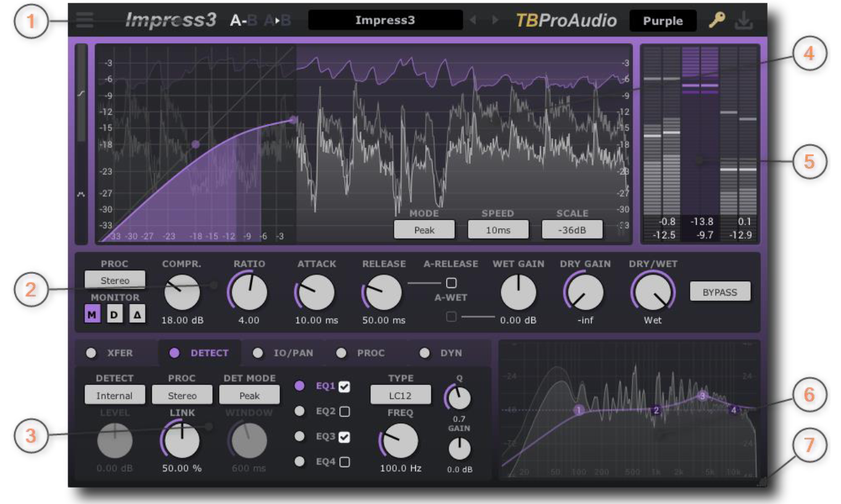Open MODE Peak dropdown in graph
This screenshot has width=841, height=504.
[x=425, y=229]
